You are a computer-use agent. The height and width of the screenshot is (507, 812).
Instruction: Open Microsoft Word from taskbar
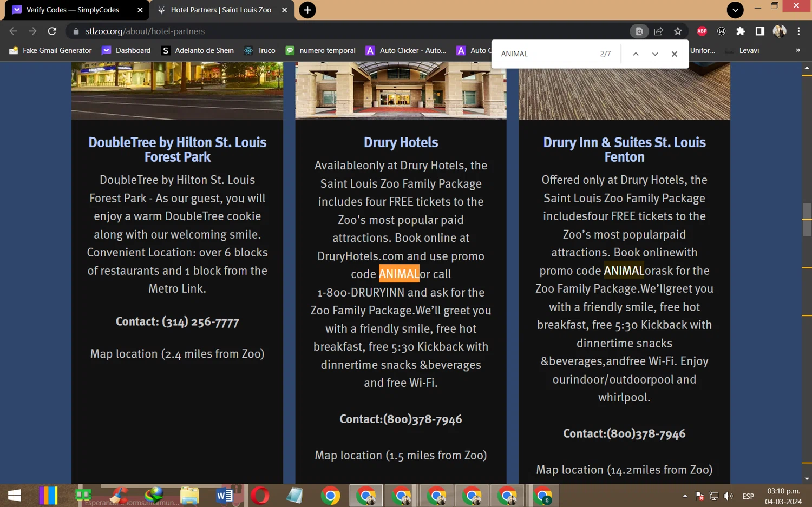pos(224,496)
